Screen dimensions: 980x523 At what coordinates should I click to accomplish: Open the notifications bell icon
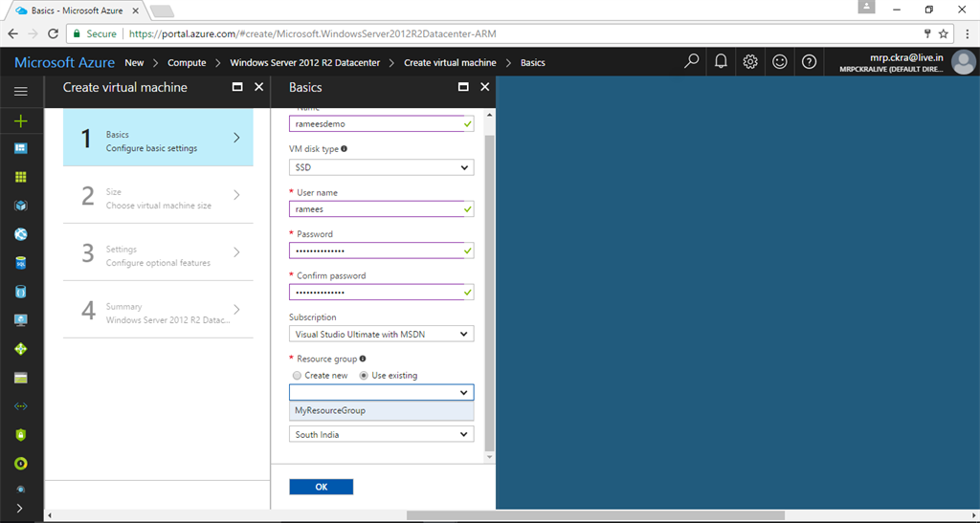point(721,61)
